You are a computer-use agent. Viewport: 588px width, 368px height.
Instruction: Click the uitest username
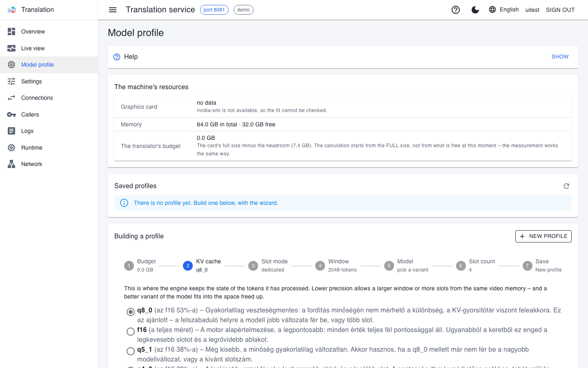[532, 10]
